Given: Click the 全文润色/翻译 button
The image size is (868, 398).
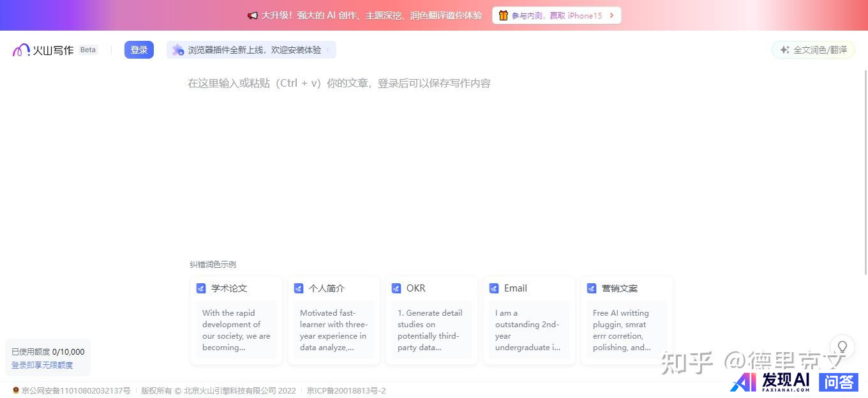Looking at the screenshot, I should coord(813,50).
